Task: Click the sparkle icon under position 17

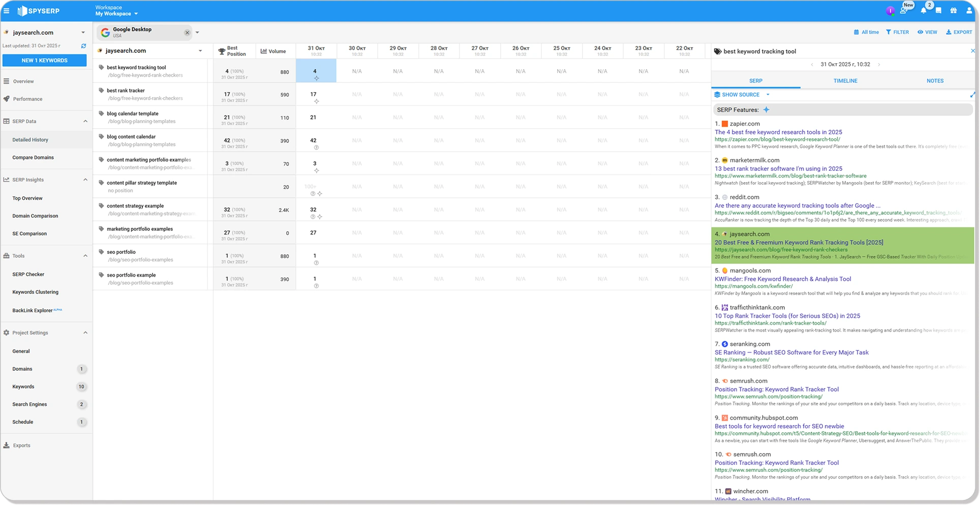Action: point(316,102)
